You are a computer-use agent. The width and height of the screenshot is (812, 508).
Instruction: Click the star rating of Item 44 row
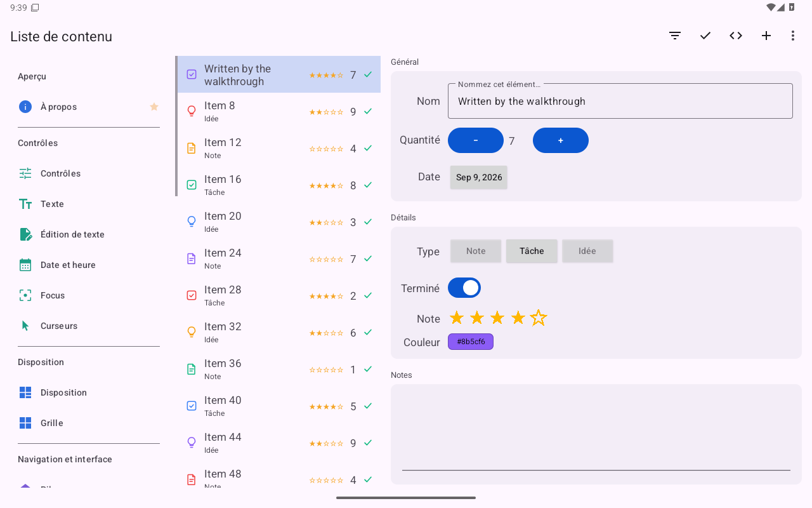(x=326, y=443)
